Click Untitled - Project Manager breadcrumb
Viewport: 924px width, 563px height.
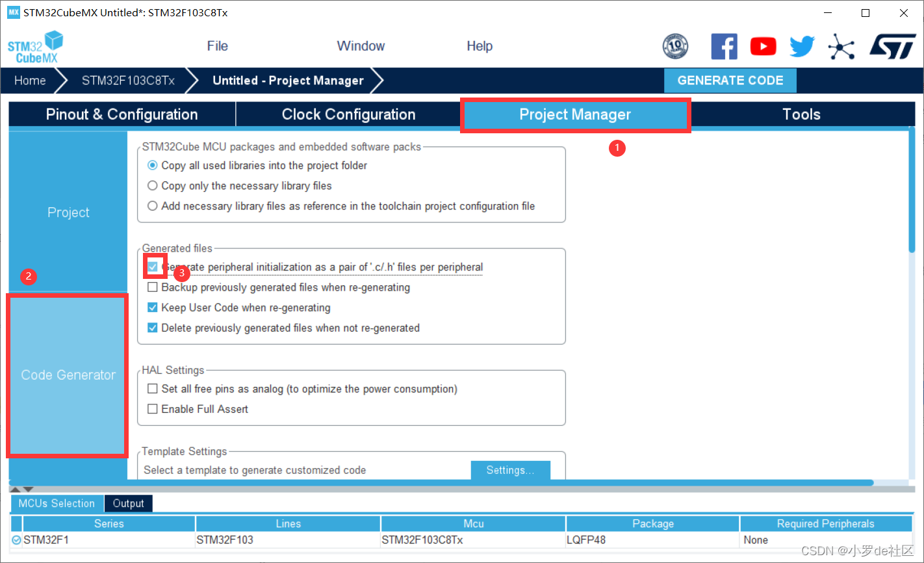click(x=288, y=81)
